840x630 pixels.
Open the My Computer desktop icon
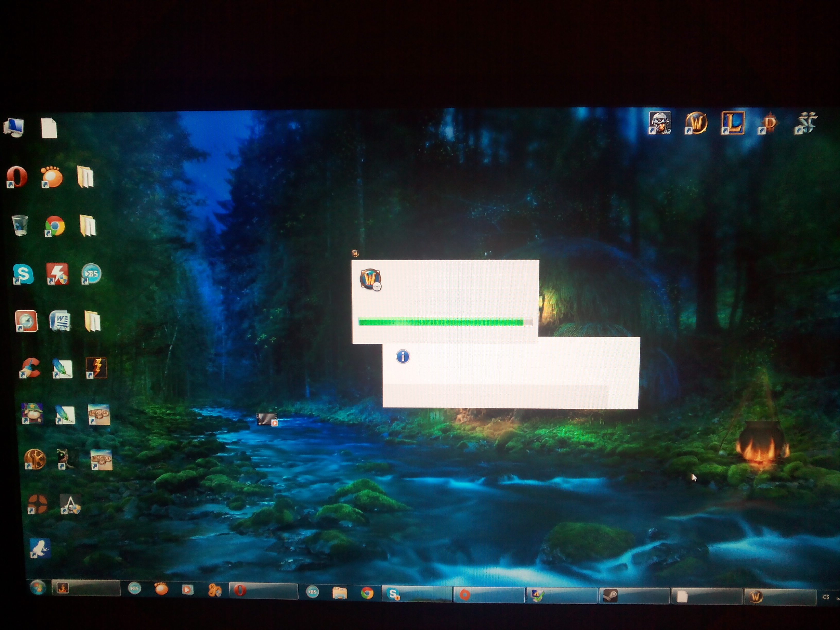click(x=14, y=127)
